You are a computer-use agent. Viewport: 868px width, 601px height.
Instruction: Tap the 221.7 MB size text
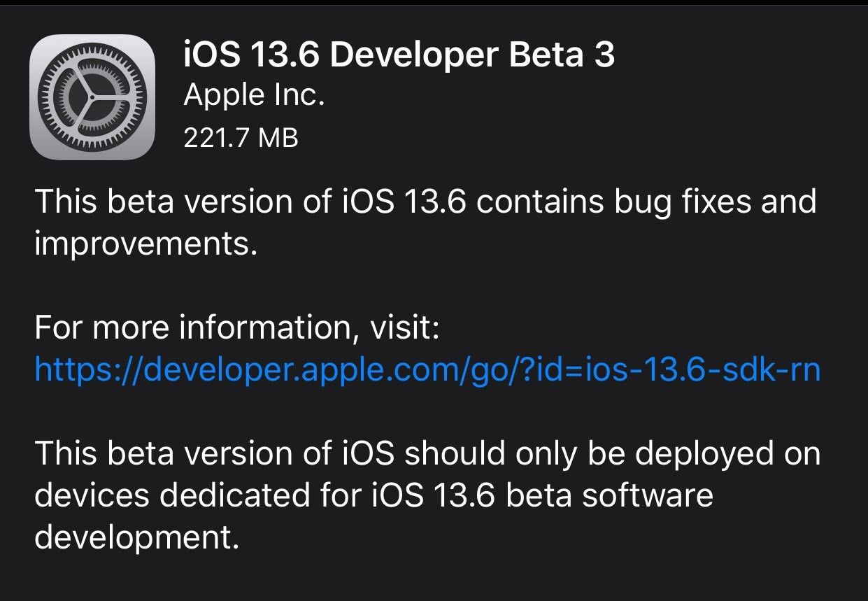(x=241, y=139)
